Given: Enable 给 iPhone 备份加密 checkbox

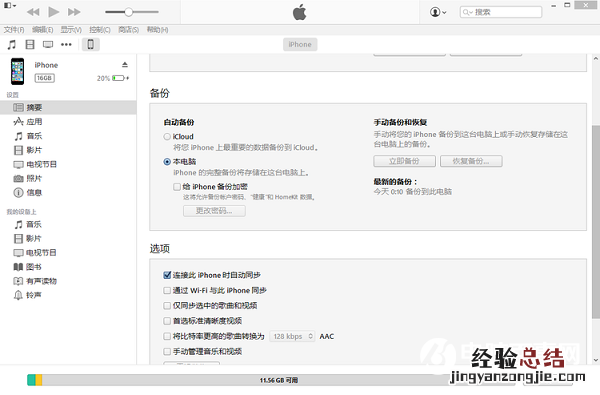Looking at the screenshot, I should click(177, 187).
